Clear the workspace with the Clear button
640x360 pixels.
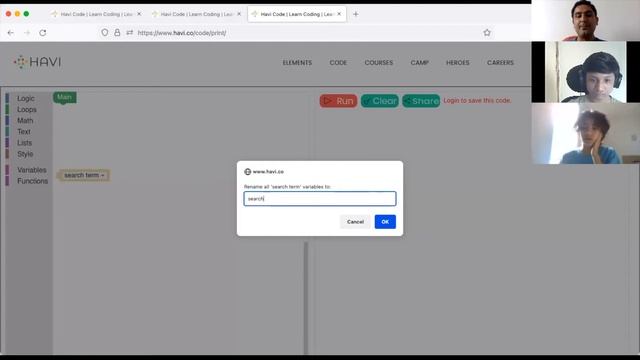click(x=380, y=101)
